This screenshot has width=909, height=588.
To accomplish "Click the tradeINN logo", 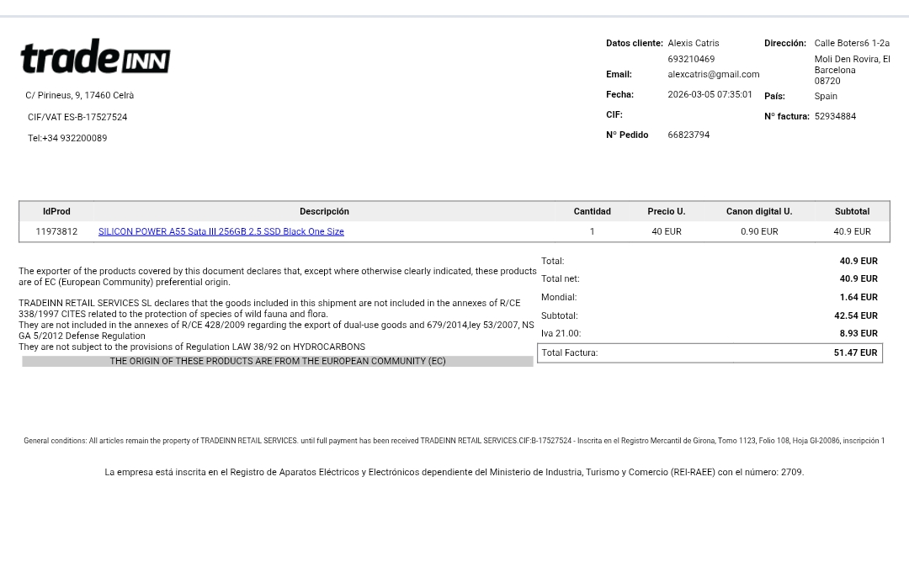I will click(x=95, y=56).
